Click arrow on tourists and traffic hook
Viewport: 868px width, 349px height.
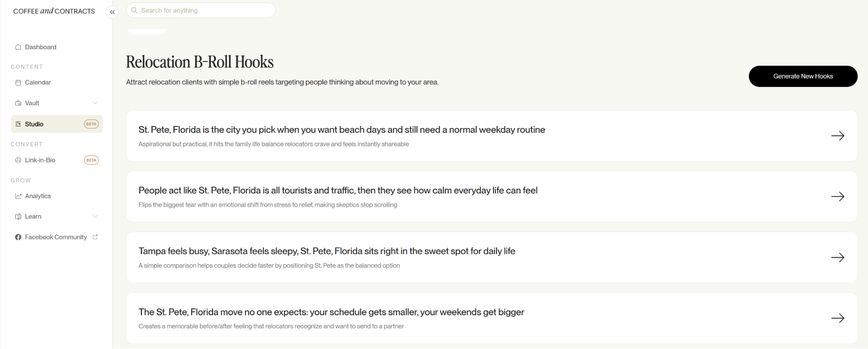tap(838, 196)
